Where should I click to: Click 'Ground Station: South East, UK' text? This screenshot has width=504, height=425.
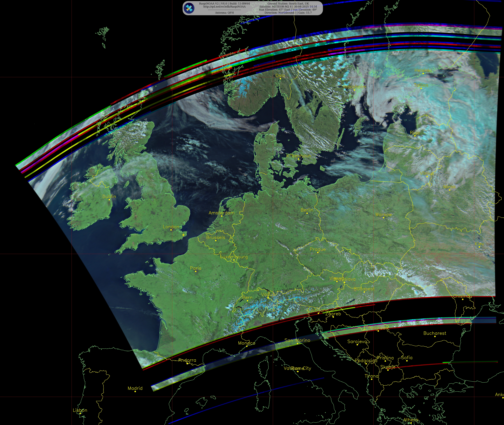click(x=288, y=4)
